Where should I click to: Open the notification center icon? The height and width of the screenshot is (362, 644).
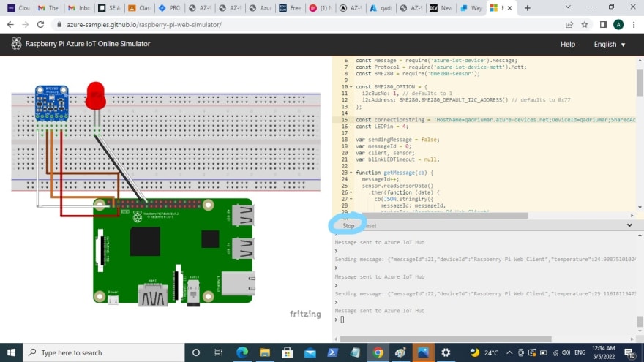[x=630, y=352]
